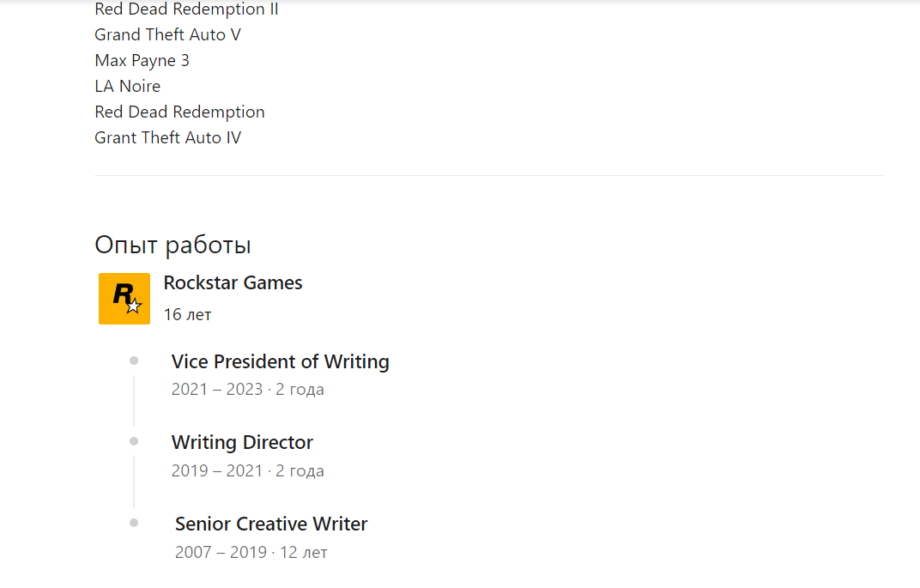920x588 pixels.
Task: Click the horizontal divider above Опыт работы
Action: coord(489,175)
